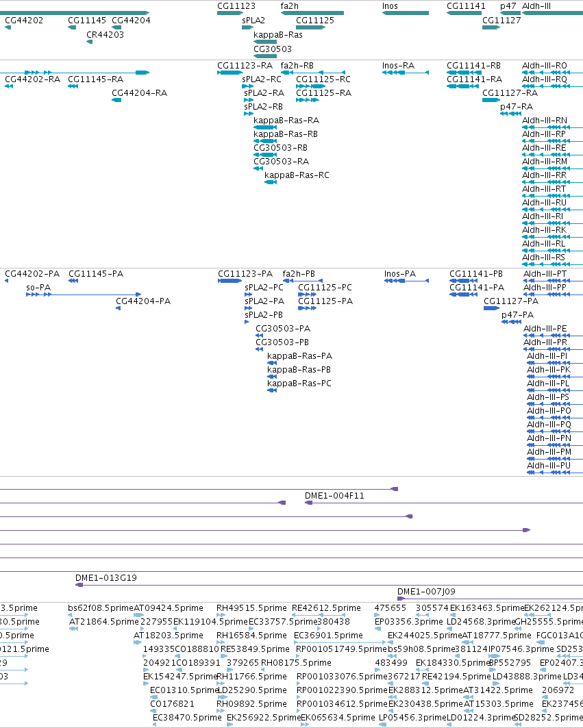
Task: Select transcript fa2h-RB
Action: (x=297, y=66)
